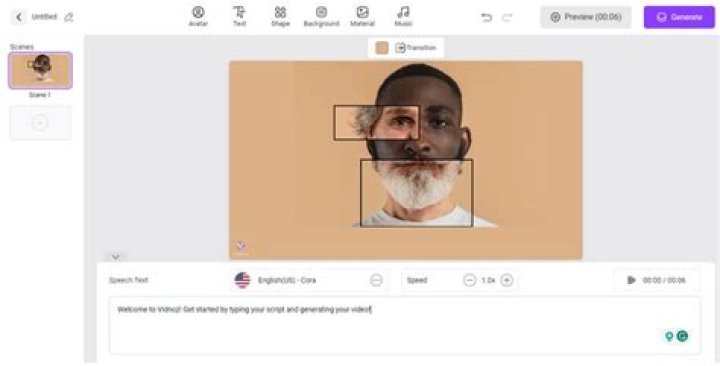Open the Text tool
The width and height of the screenshot is (720, 366).
(x=239, y=17)
